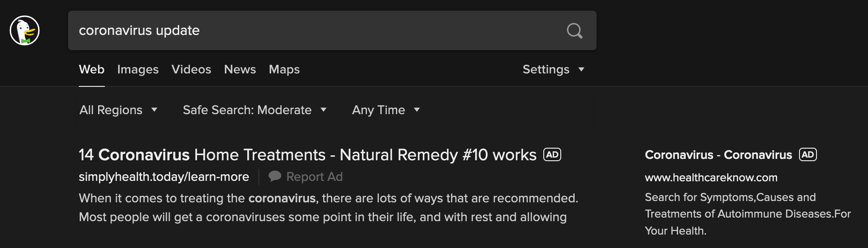Expand the Any Time filter
Screen dimensions: 868x248
pyautogui.click(x=386, y=110)
